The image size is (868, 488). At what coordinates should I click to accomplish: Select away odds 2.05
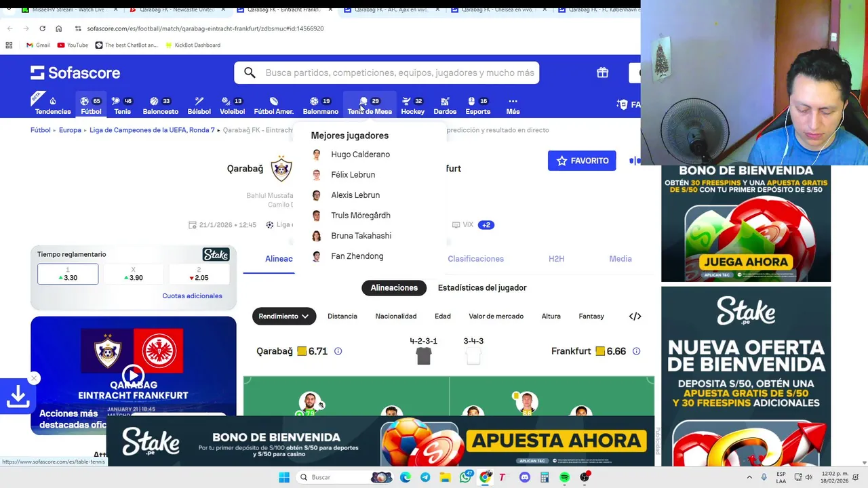(199, 274)
